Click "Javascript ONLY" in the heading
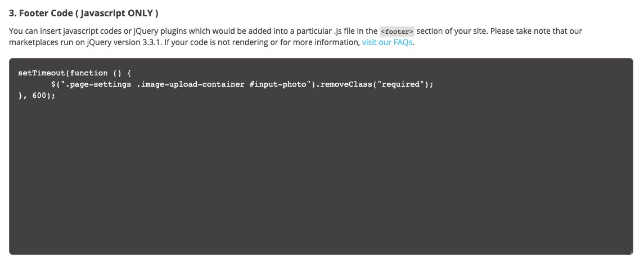The height and width of the screenshot is (269, 644). click(x=118, y=14)
